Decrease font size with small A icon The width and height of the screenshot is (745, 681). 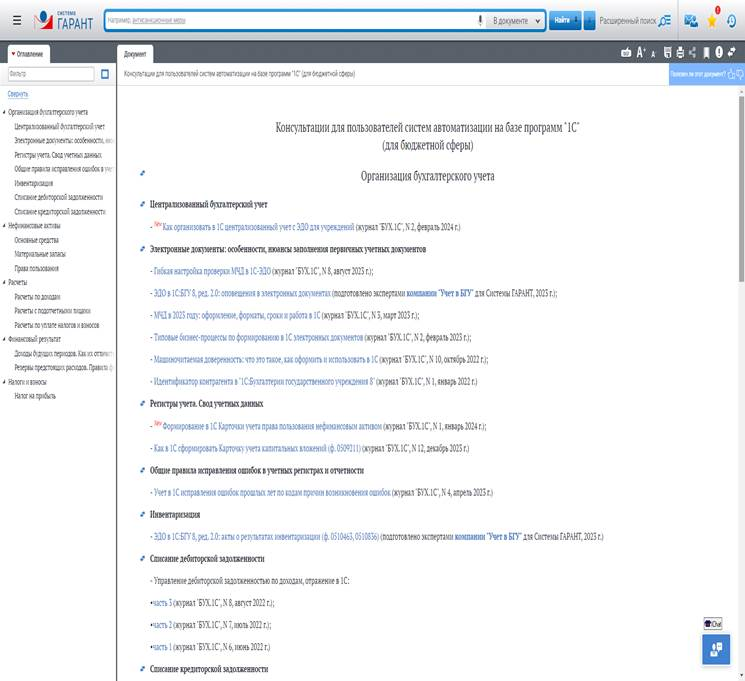[x=653, y=54]
